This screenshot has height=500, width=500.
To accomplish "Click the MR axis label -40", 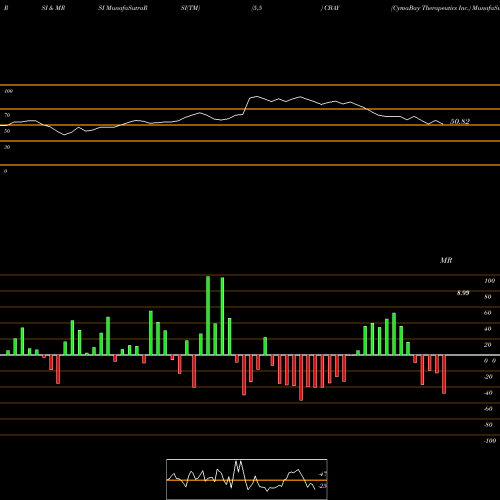I will (488, 393).
